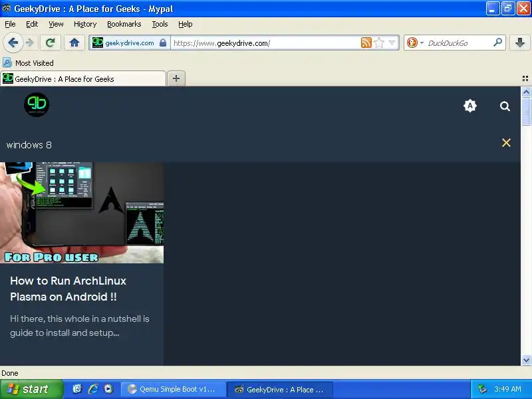The image size is (532, 399).
Task: Launch Internet Explorer from quick launch
Action: (x=93, y=389)
